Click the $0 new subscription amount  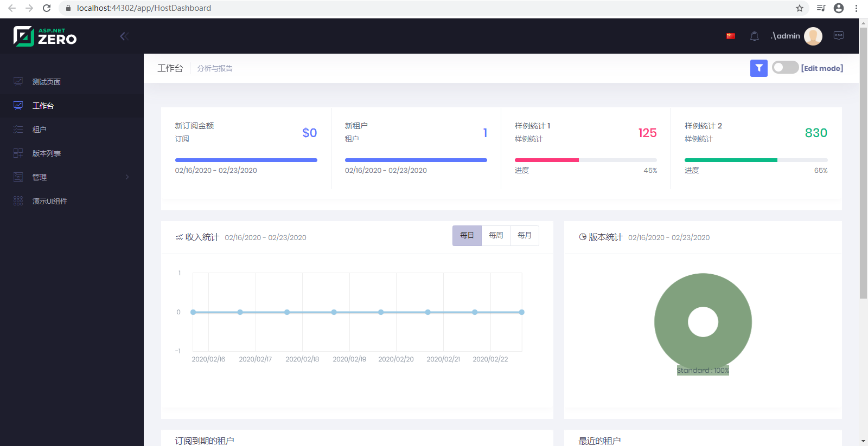coord(310,133)
